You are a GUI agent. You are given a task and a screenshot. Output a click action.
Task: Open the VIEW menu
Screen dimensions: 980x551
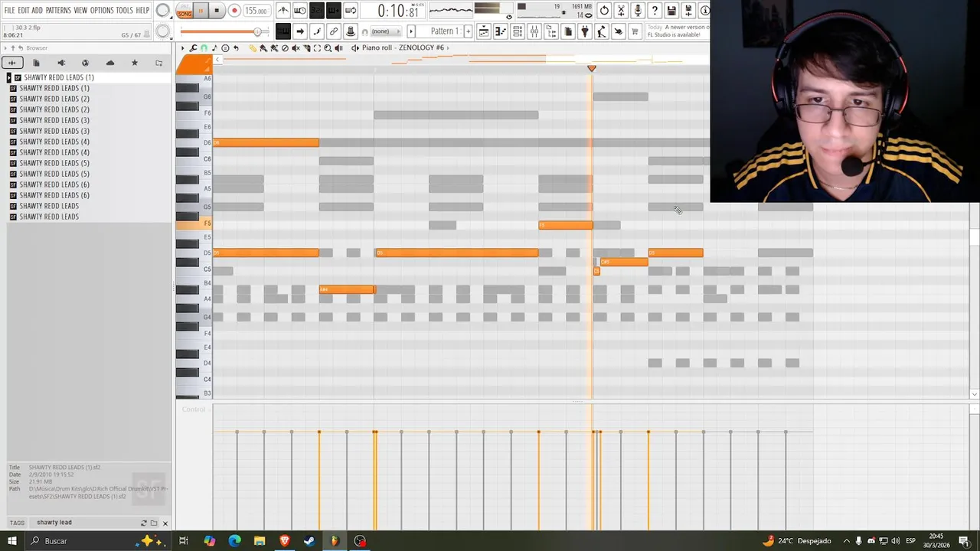pos(80,10)
